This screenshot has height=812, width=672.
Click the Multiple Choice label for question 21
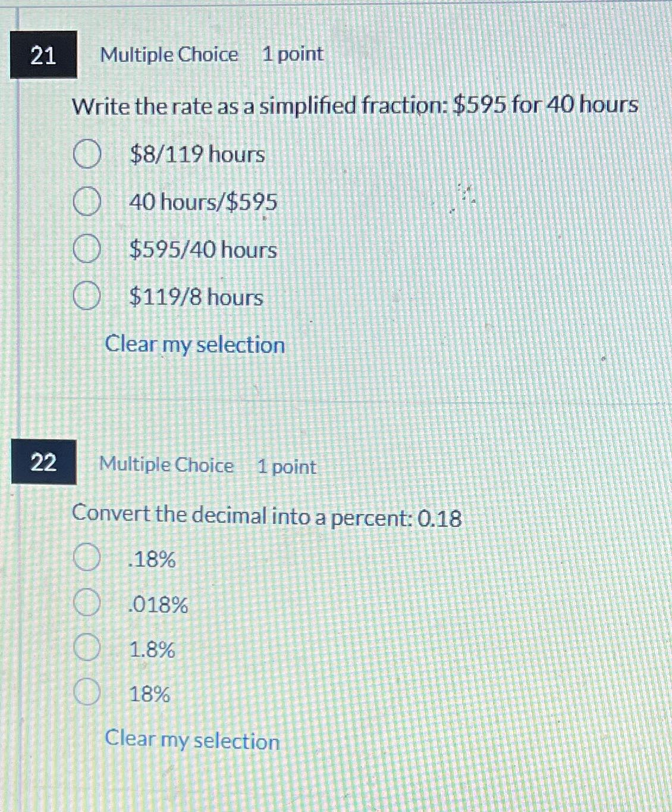(x=168, y=55)
